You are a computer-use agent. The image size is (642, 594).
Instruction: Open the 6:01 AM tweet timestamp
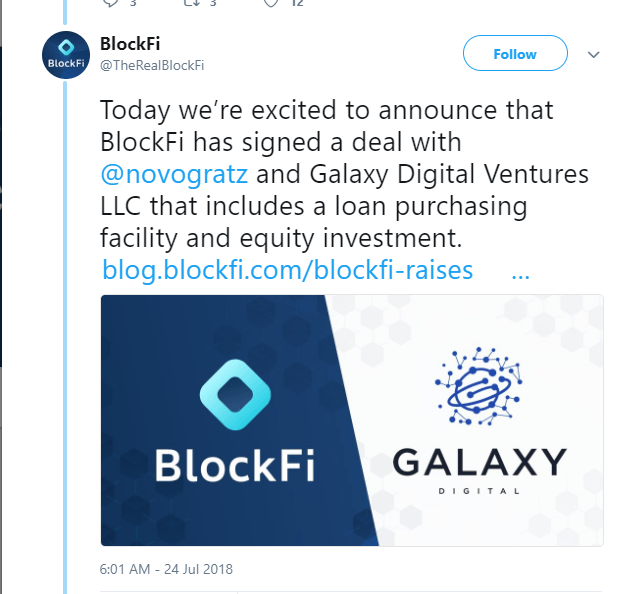[x=166, y=570]
